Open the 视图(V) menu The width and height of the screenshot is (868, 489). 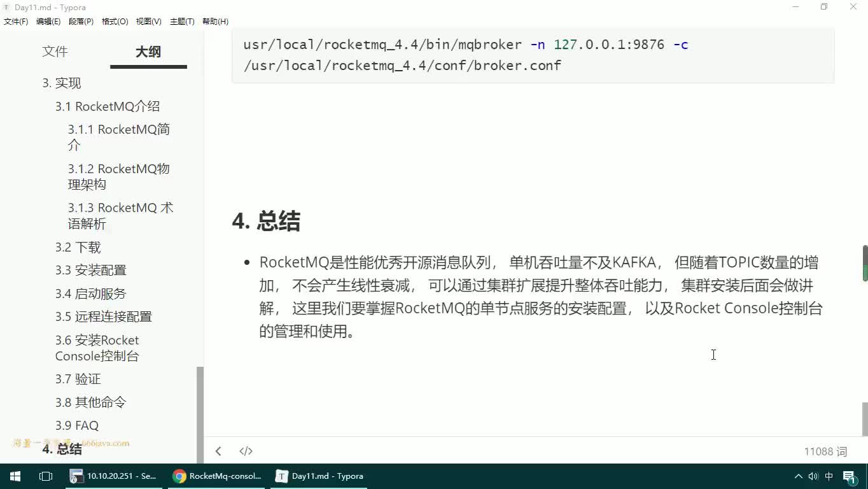point(148,22)
